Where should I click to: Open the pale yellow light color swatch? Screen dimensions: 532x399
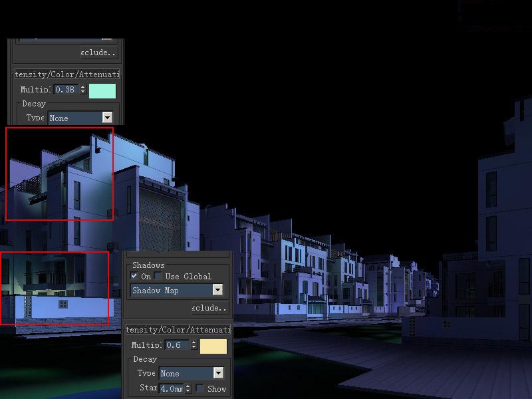213,346
